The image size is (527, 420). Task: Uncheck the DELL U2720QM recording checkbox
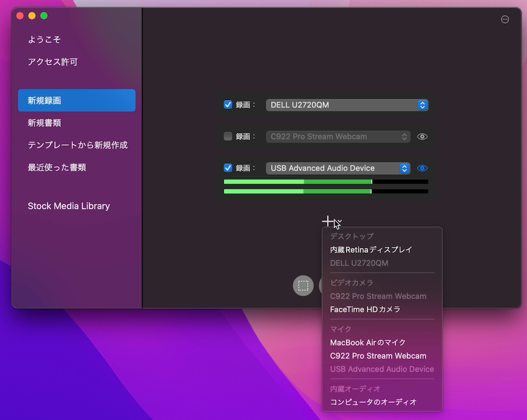tap(228, 105)
